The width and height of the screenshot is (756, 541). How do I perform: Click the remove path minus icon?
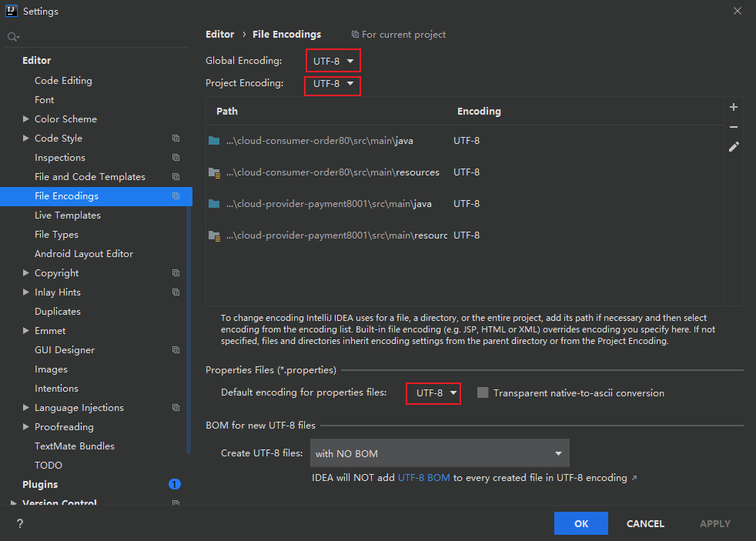[x=734, y=127]
